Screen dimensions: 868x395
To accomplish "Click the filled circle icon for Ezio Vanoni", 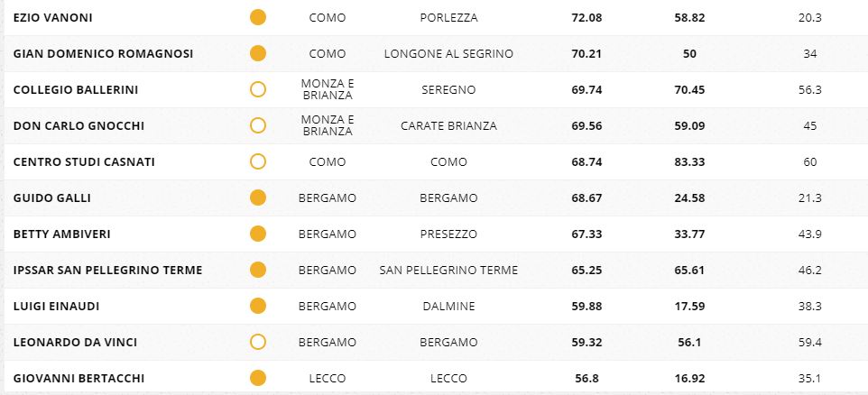I will tap(258, 17).
